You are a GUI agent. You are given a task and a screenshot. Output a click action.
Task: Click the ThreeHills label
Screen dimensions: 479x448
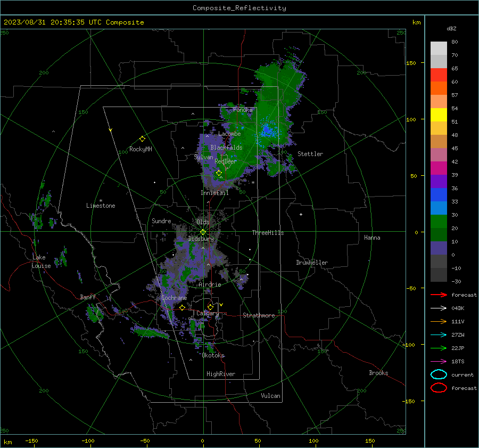click(x=268, y=233)
